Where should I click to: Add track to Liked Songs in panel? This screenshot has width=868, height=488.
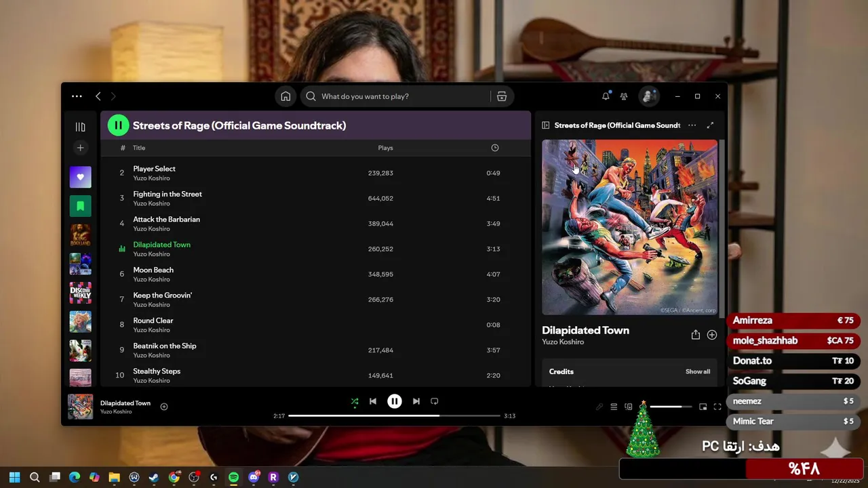tap(712, 335)
